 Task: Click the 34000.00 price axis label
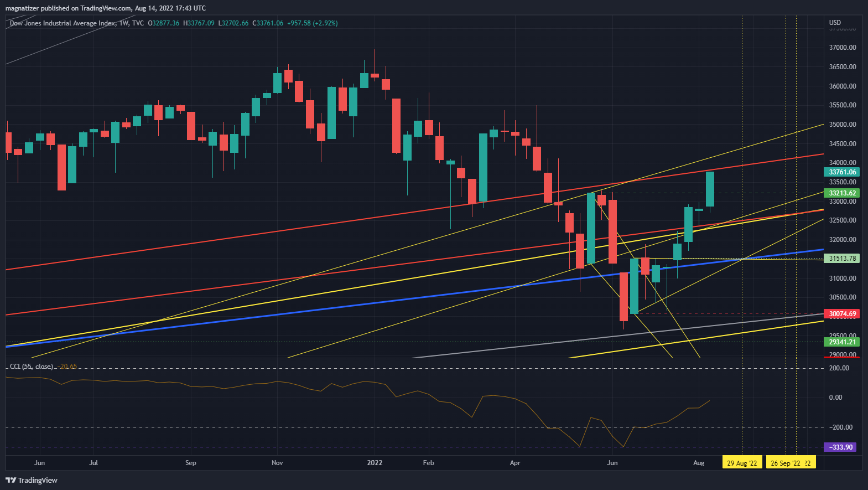point(843,163)
